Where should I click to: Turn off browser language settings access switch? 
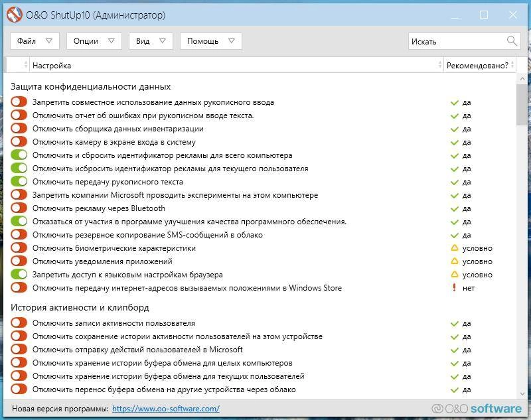[19, 274]
